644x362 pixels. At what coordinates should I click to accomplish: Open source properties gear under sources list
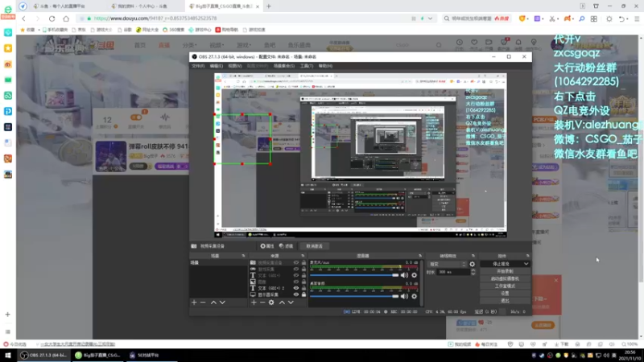pyautogui.click(x=271, y=302)
